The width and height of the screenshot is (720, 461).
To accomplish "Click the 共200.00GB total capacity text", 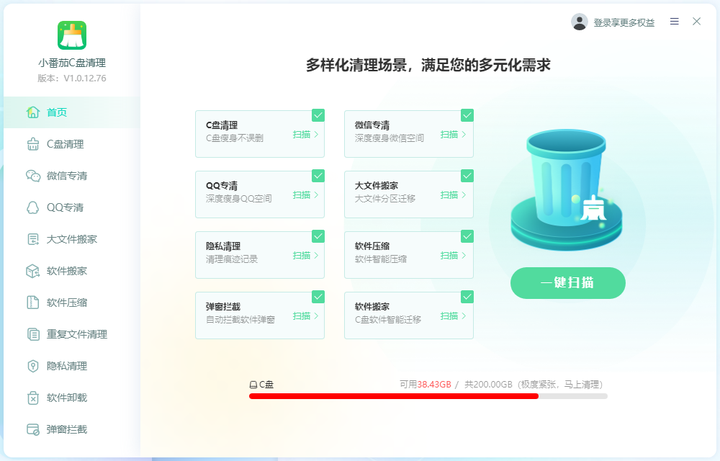I will (488, 384).
